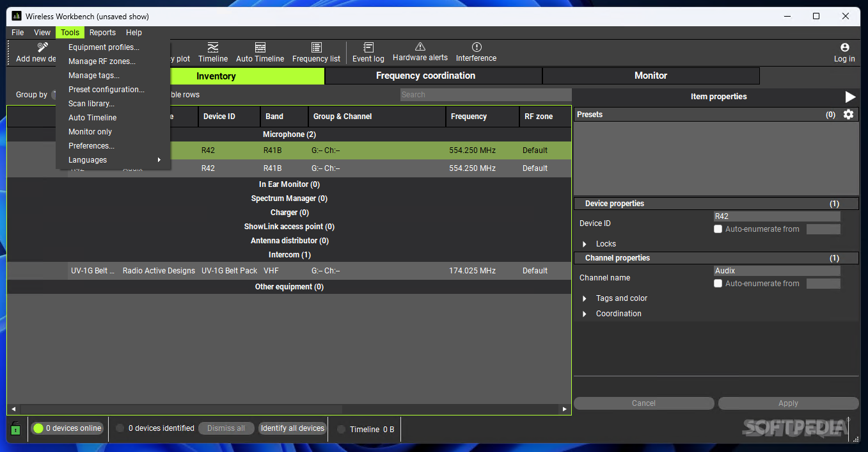Switch to Frequency coordination tab
This screenshot has height=452, width=868.
coord(434,76)
